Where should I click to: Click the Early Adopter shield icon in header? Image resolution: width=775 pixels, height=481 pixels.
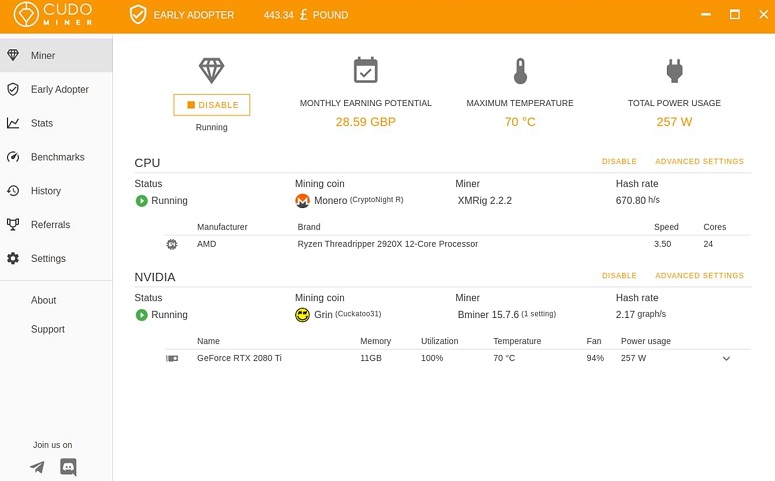[138, 15]
